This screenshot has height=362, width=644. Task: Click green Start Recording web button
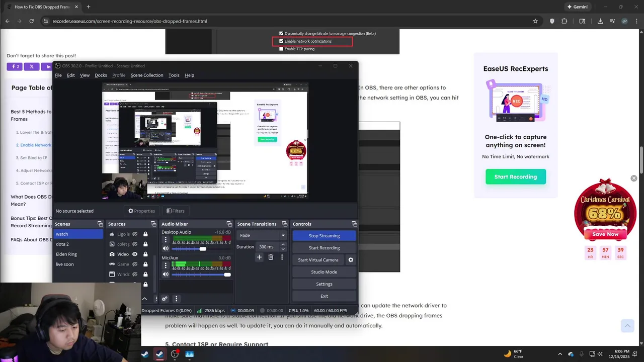(x=516, y=176)
